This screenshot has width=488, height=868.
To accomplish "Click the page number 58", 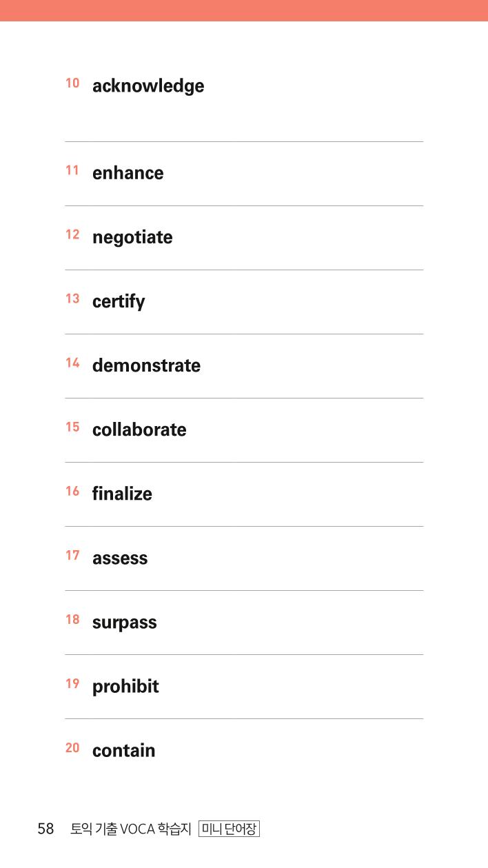I will tap(45, 829).
